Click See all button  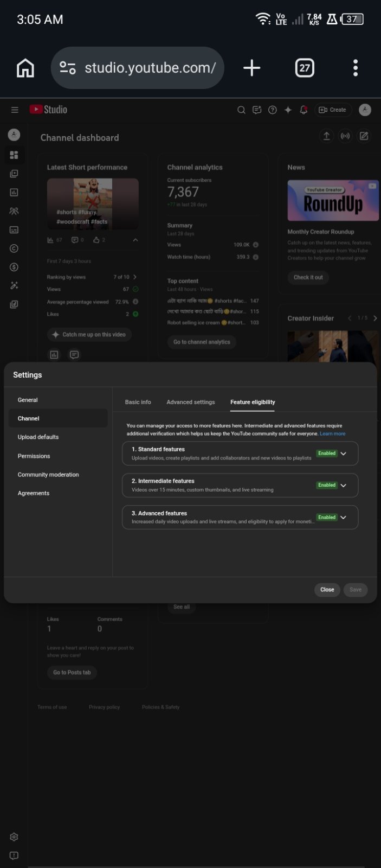click(x=182, y=607)
